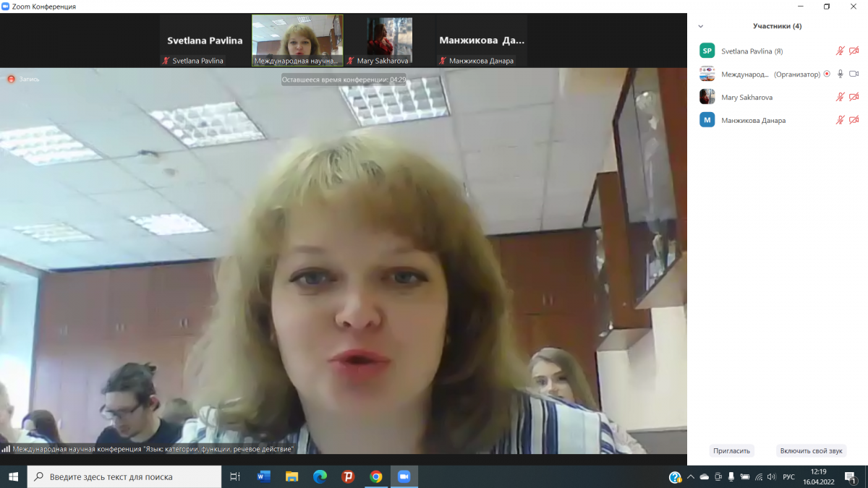Screen dimensions: 868x488
Task: Click the speaker volume icon in system tray
Action: tap(771, 476)
